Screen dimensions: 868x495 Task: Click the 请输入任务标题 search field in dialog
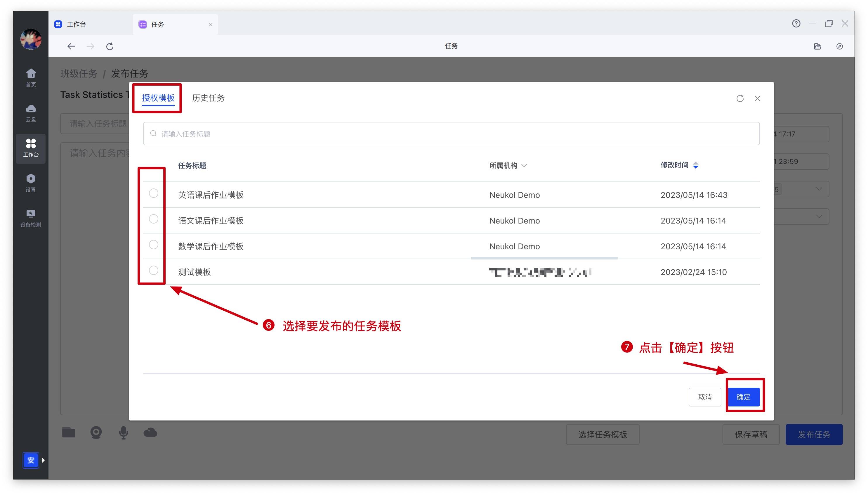(x=451, y=134)
